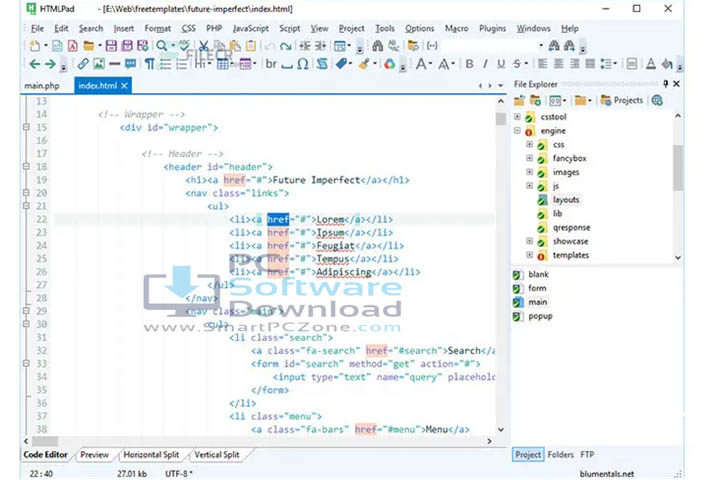This screenshot has height=480, width=720.
Task: Collapse the engine folder node
Action: point(517,130)
